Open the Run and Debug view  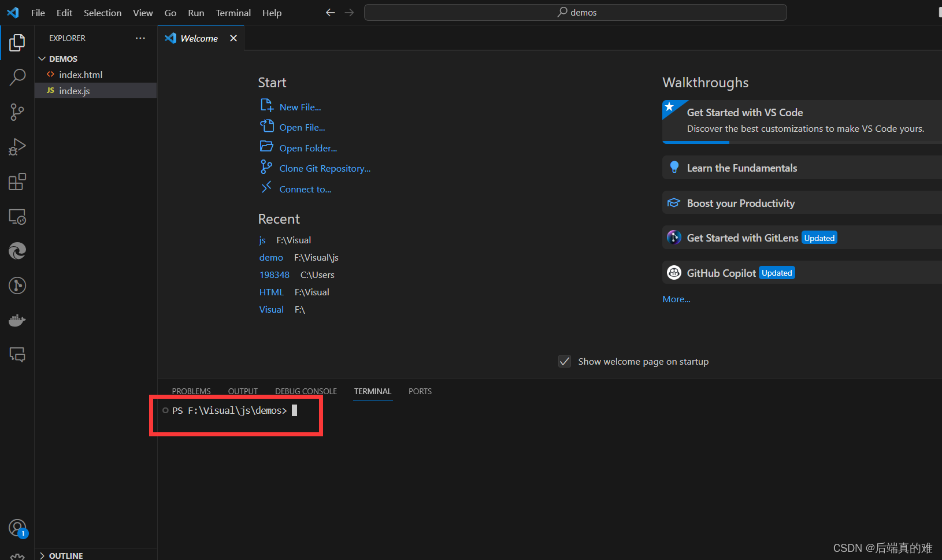[17, 146]
